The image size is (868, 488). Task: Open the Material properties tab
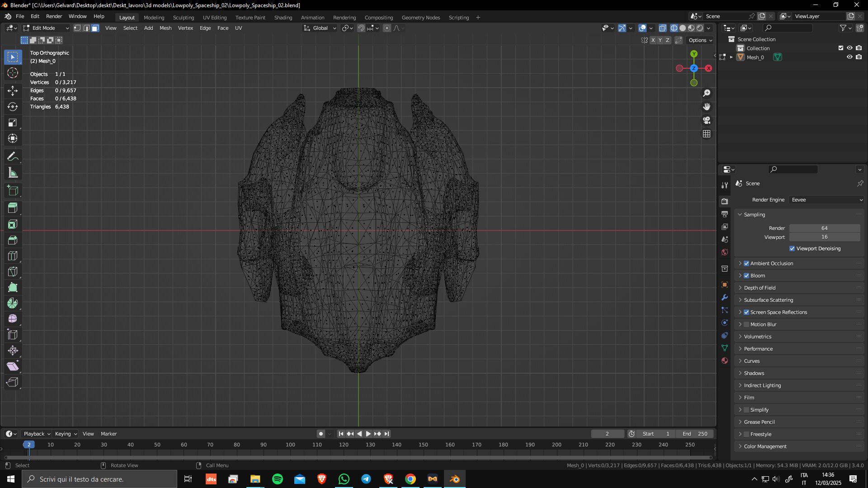point(725,361)
